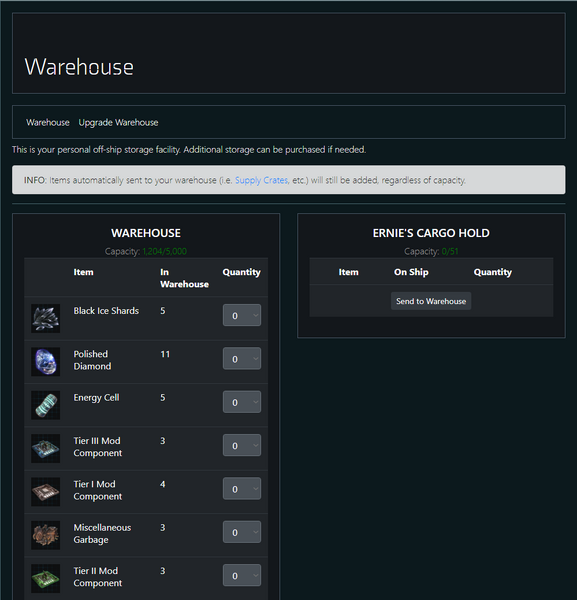Click the Polished Diamond count 11
Image resolution: width=577 pixels, height=600 pixels.
click(x=165, y=354)
